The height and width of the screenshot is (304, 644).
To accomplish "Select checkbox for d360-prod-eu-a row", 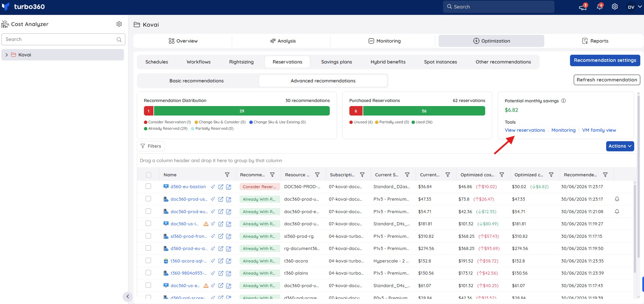I will (148, 248).
